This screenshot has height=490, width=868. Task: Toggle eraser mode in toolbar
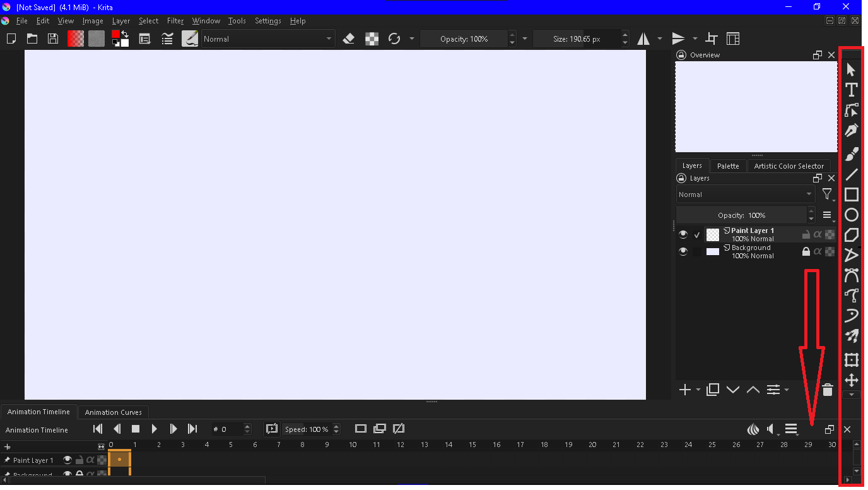tap(349, 39)
